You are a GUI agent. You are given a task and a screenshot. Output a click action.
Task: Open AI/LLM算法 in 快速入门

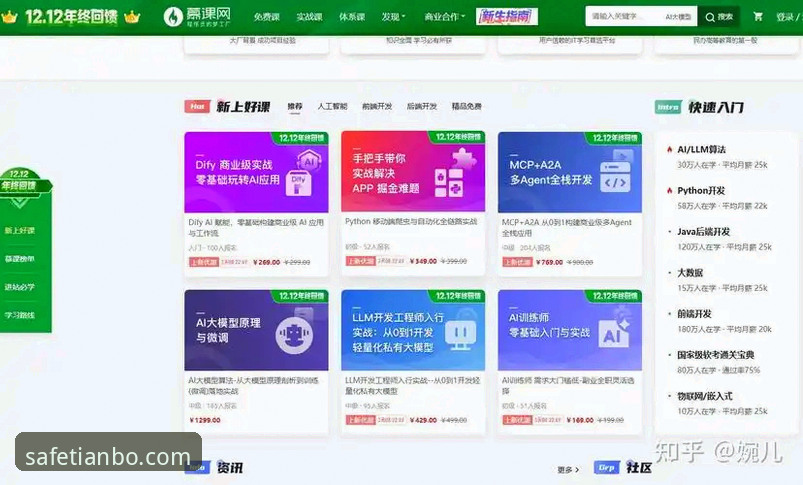pos(701,150)
